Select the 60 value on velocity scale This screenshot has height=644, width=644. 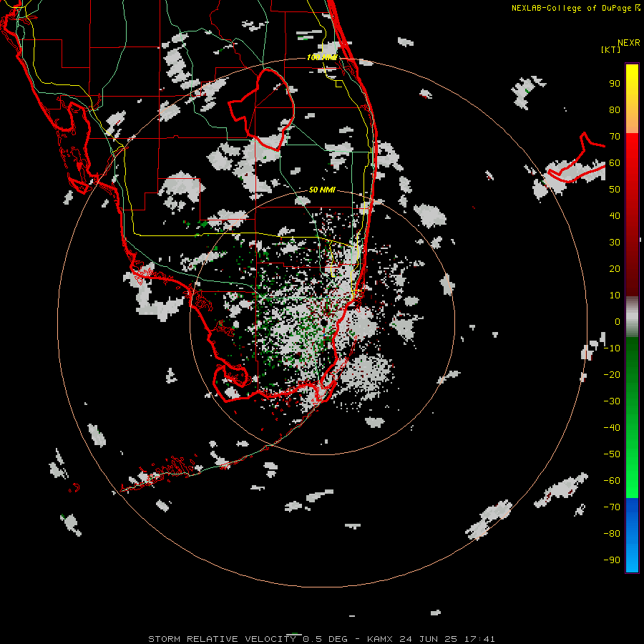pyautogui.click(x=615, y=163)
